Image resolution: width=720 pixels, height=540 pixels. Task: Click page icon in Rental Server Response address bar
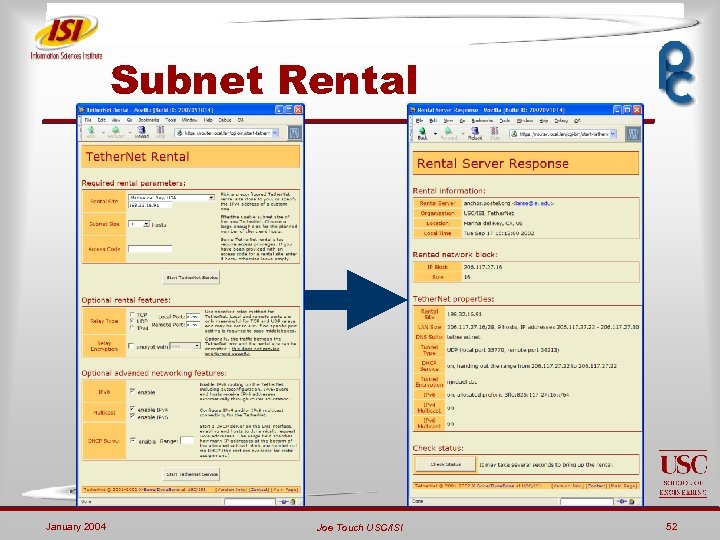point(515,134)
